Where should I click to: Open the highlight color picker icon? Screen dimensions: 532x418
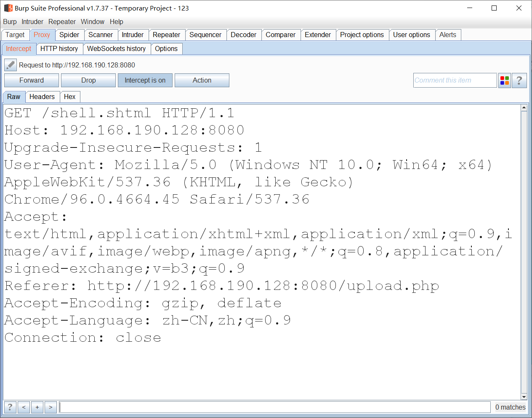(505, 80)
